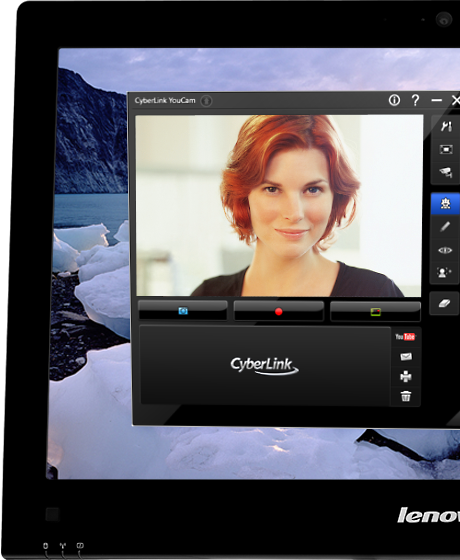Start recording with red dot button

[279, 311]
